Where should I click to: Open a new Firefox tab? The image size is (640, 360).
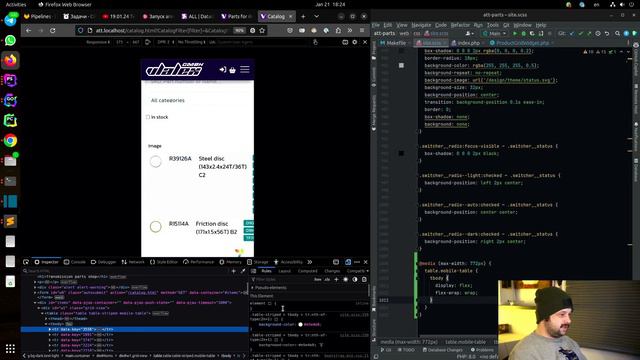303,16
